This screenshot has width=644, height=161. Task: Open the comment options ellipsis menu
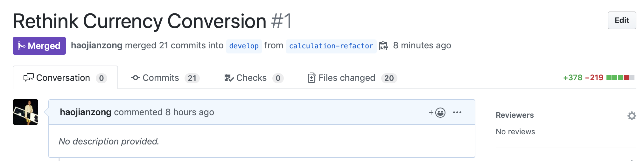457,112
